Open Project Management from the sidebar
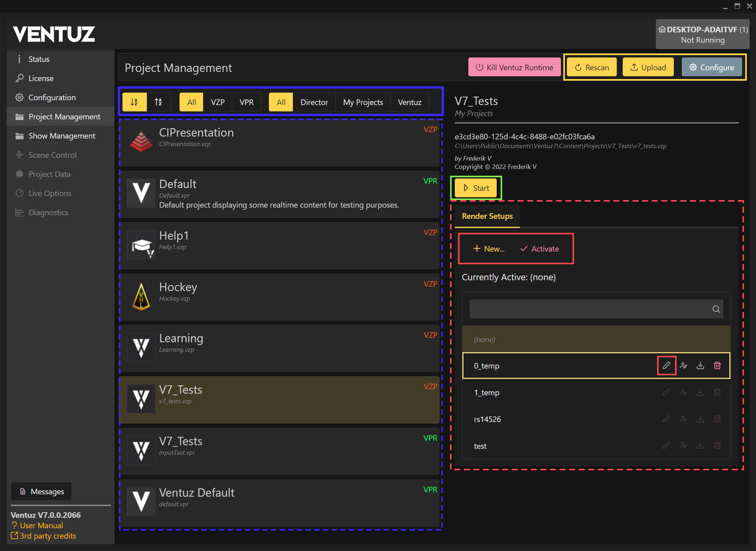Viewport: 756px width, 551px height. 64,116
